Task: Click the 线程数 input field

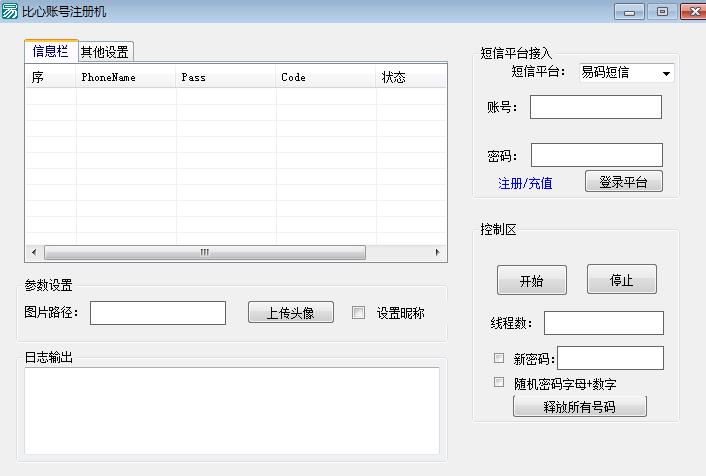Action: pos(603,323)
